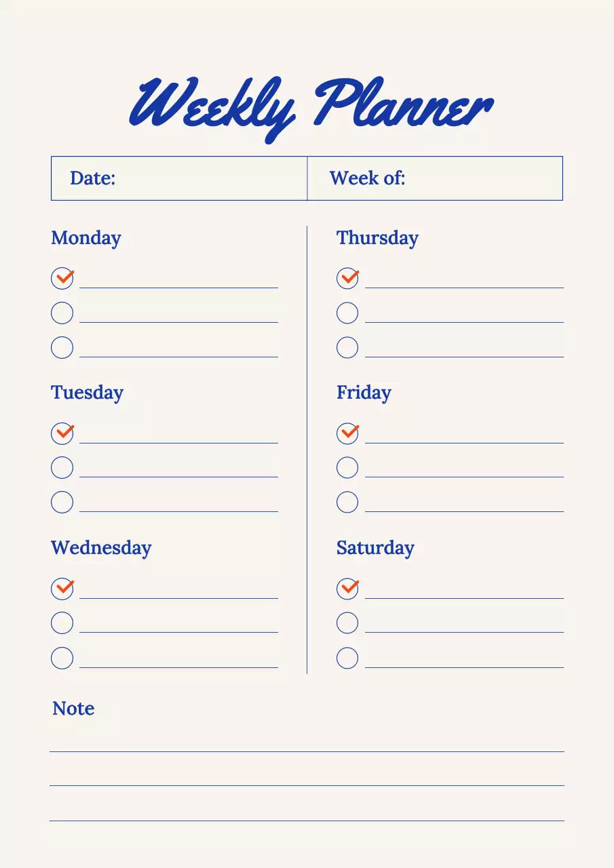The image size is (614, 868).
Task: Check Monday's second empty circle
Action: pos(62,313)
